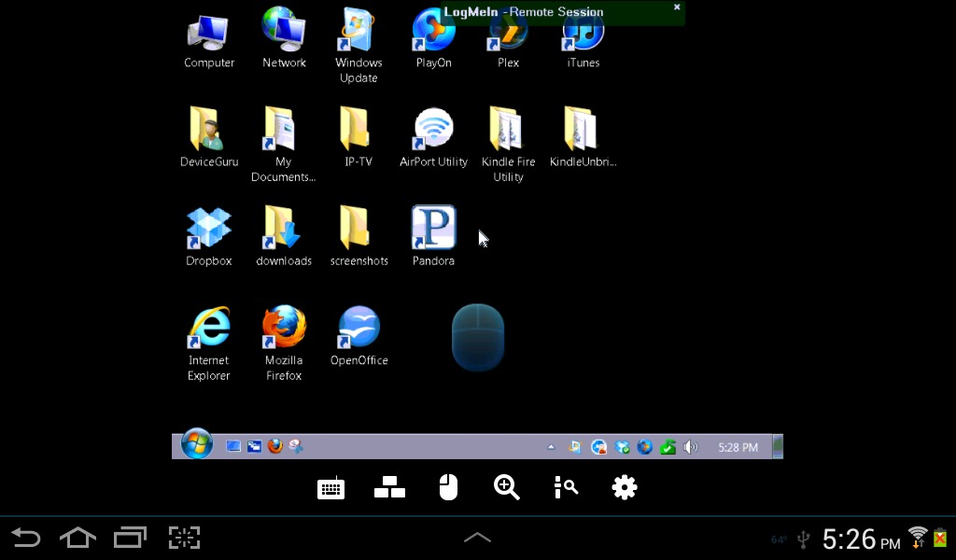Viewport: 956px width, 560px height.
Task: Select the Pandora shortcut icon
Action: click(x=433, y=227)
